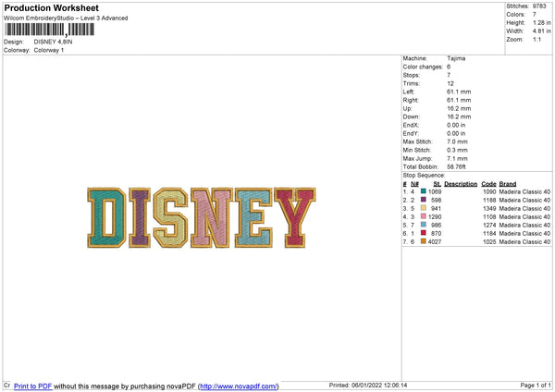Screen dimensions: 555x392
Task: Click the stitch count 1069 in row 1
Action: [x=435, y=191]
